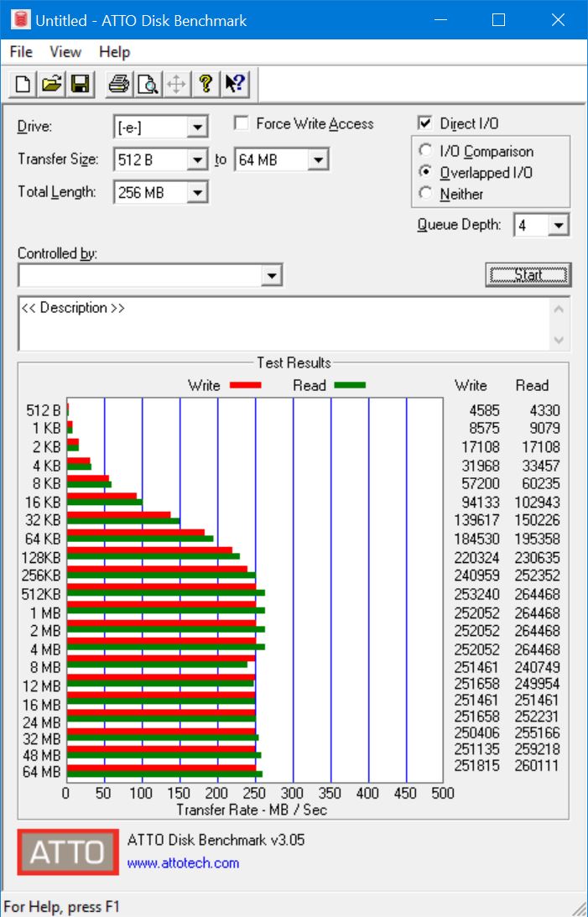Click the Read value 102943
This screenshot has height=917, width=588.
537,503
